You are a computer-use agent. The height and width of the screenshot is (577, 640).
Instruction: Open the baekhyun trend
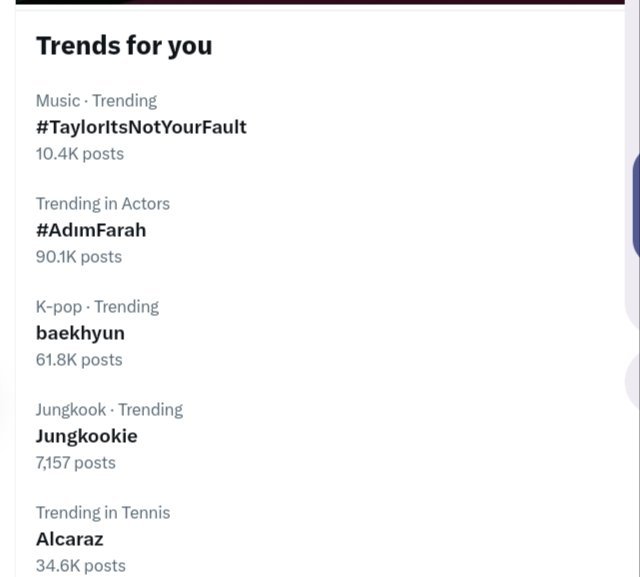[80, 333]
